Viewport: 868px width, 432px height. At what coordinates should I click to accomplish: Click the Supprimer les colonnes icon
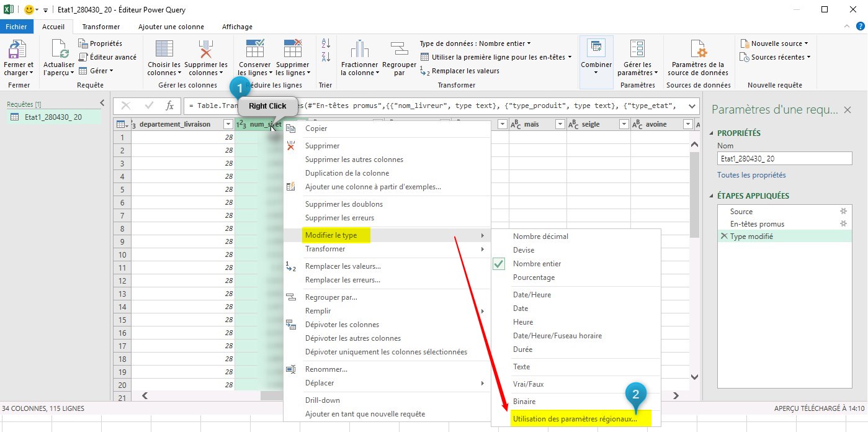click(x=206, y=50)
